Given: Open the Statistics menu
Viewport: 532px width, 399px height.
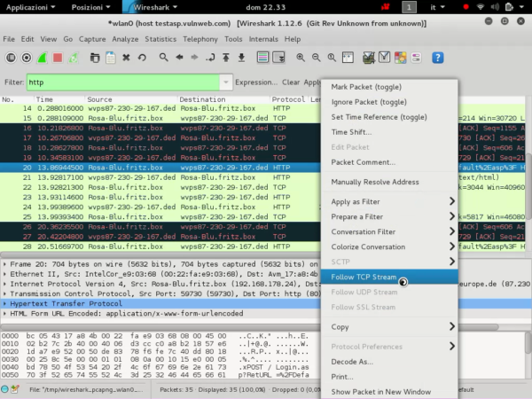Looking at the screenshot, I should pyautogui.click(x=160, y=39).
